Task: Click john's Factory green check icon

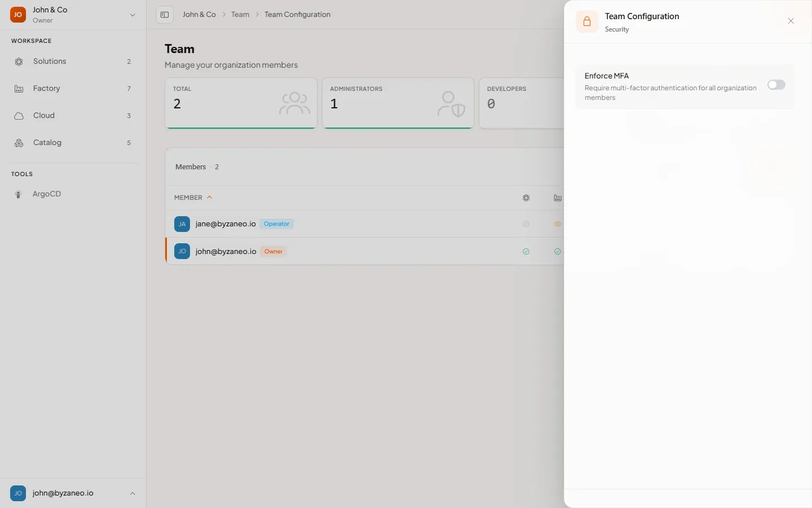Action: click(558, 252)
